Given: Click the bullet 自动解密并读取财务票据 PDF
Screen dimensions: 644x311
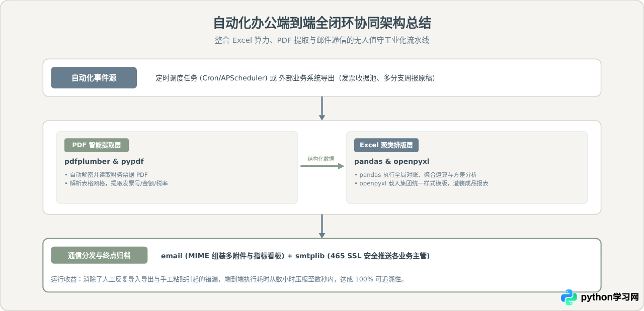Looking at the screenshot, I should click(x=106, y=174).
